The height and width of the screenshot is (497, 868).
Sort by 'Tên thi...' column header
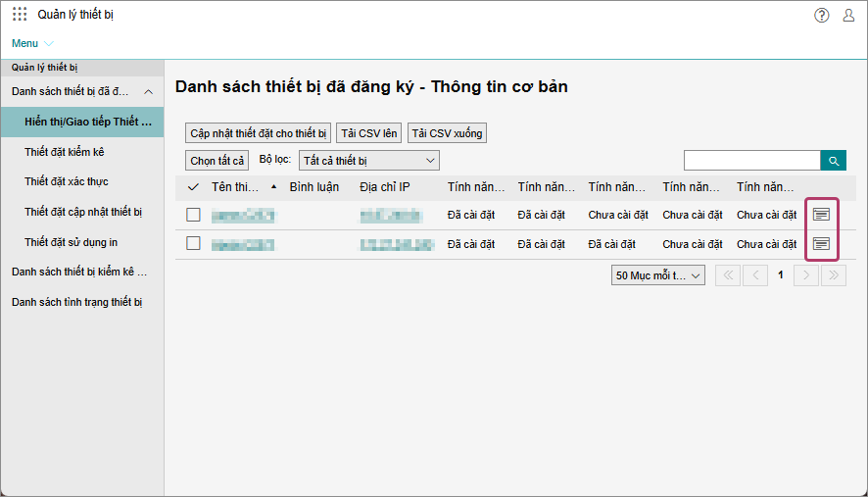point(235,186)
